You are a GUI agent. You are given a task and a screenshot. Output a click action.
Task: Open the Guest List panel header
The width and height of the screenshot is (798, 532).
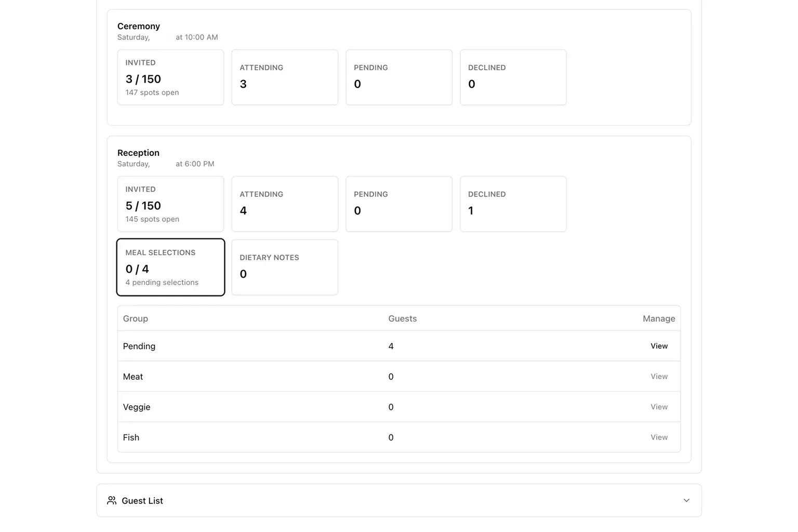pyautogui.click(x=399, y=500)
